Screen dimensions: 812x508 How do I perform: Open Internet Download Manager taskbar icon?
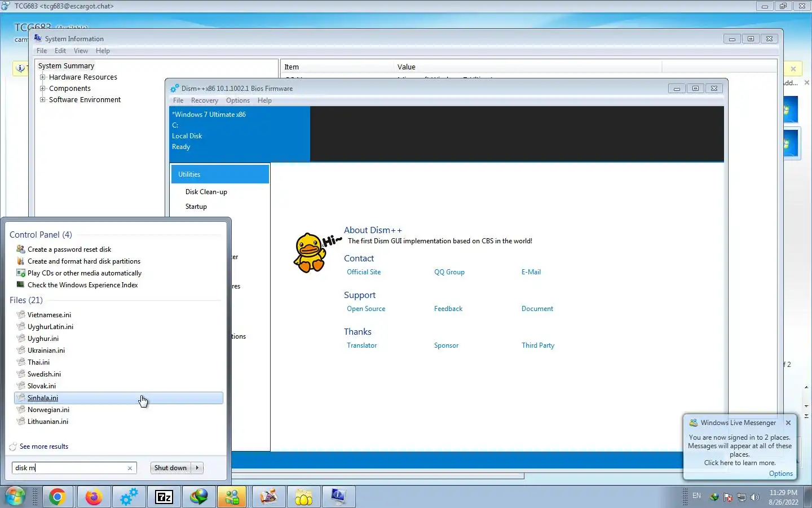[198, 497]
